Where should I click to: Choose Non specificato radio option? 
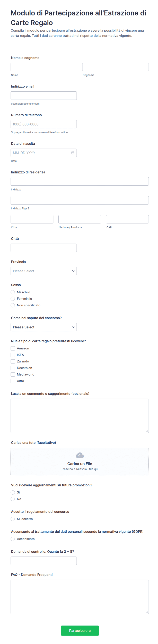coord(13,305)
